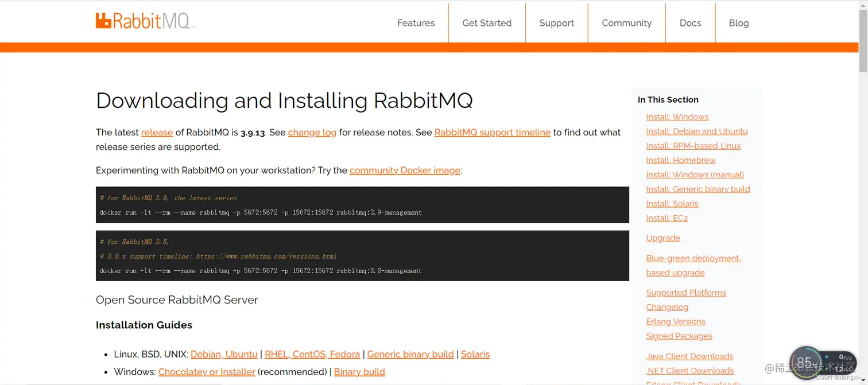Click the 3.8.x support timeline comment line
Viewport: 868px width, 385px height.
pos(218,256)
